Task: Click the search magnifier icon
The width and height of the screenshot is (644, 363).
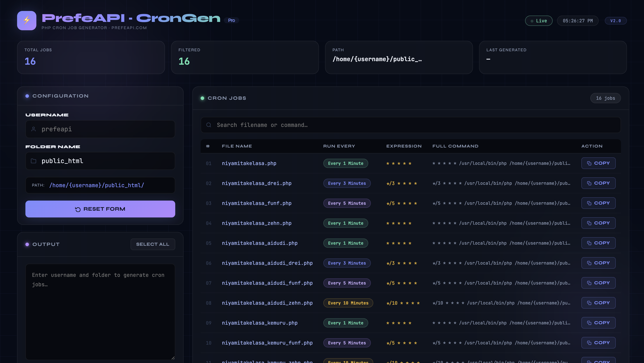Action: [209, 125]
